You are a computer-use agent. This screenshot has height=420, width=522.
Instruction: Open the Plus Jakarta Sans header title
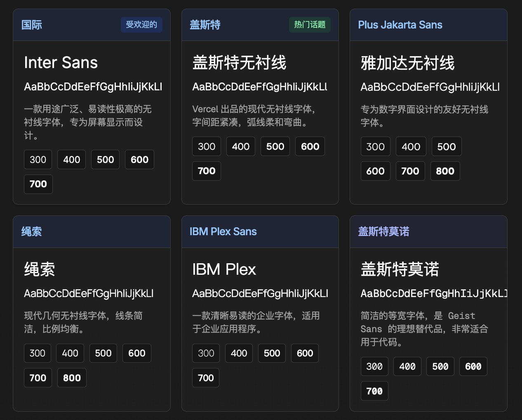click(400, 25)
